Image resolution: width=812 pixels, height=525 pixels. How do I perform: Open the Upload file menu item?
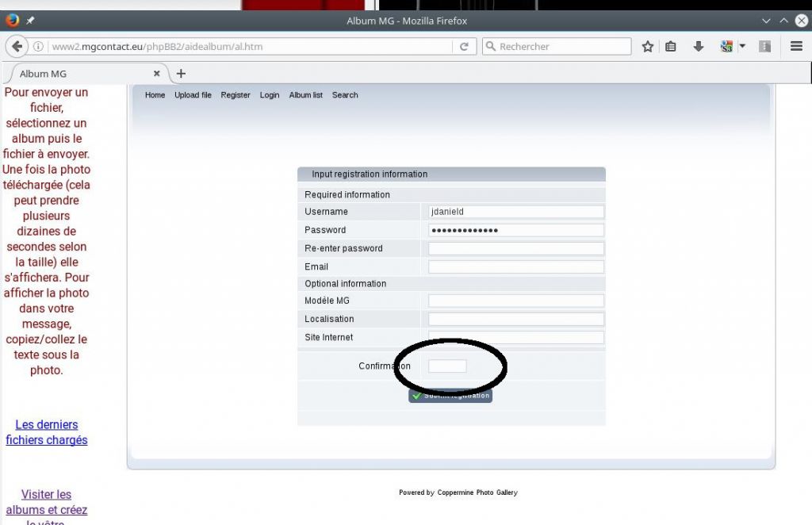[193, 95]
